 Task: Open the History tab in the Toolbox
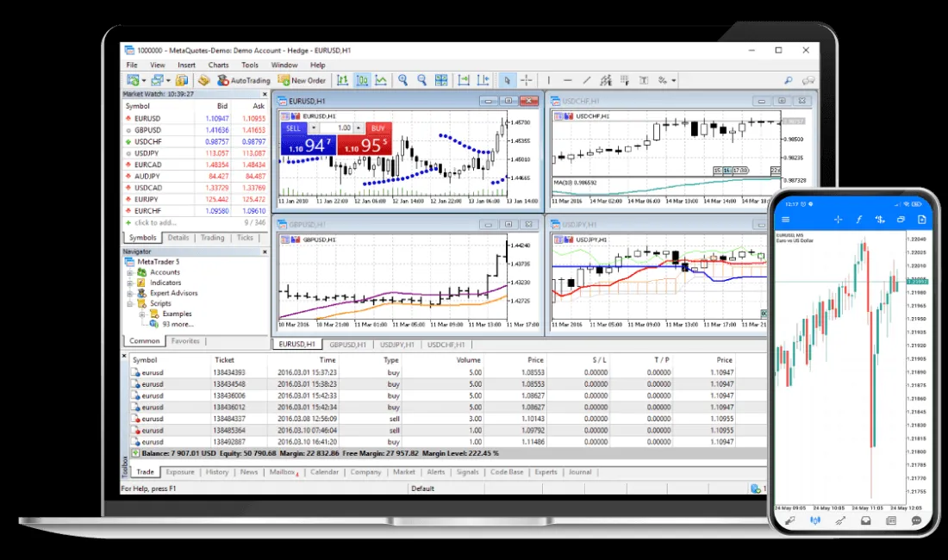point(216,472)
